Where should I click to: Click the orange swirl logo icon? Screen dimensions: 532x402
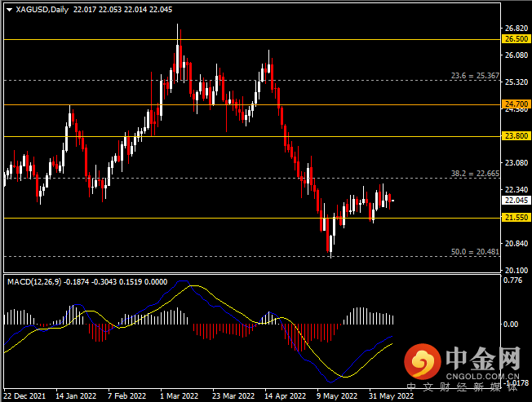423,362
